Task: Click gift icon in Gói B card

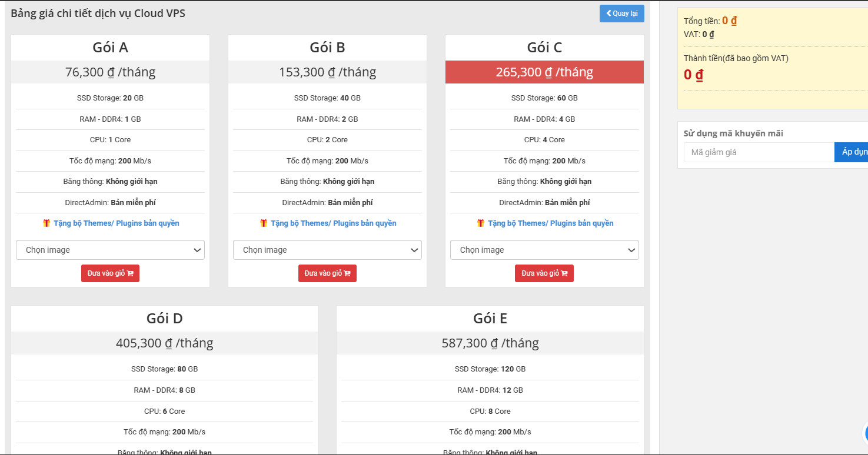Action: [x=264, y=223]
